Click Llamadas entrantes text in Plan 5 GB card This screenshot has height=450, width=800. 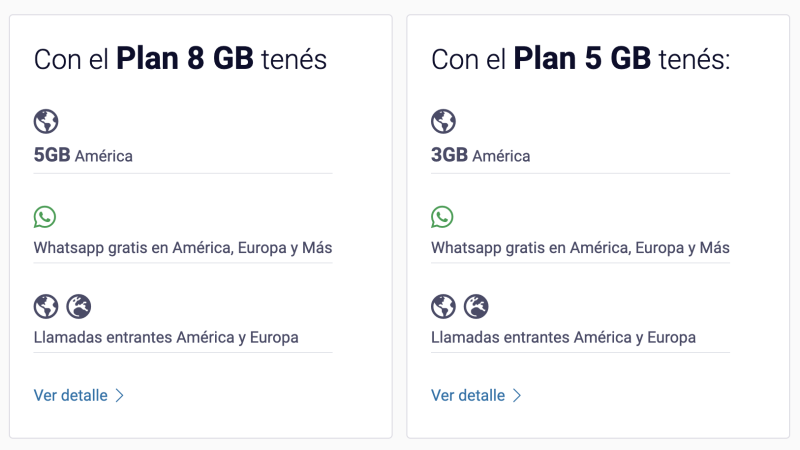[x=563, y=337]
